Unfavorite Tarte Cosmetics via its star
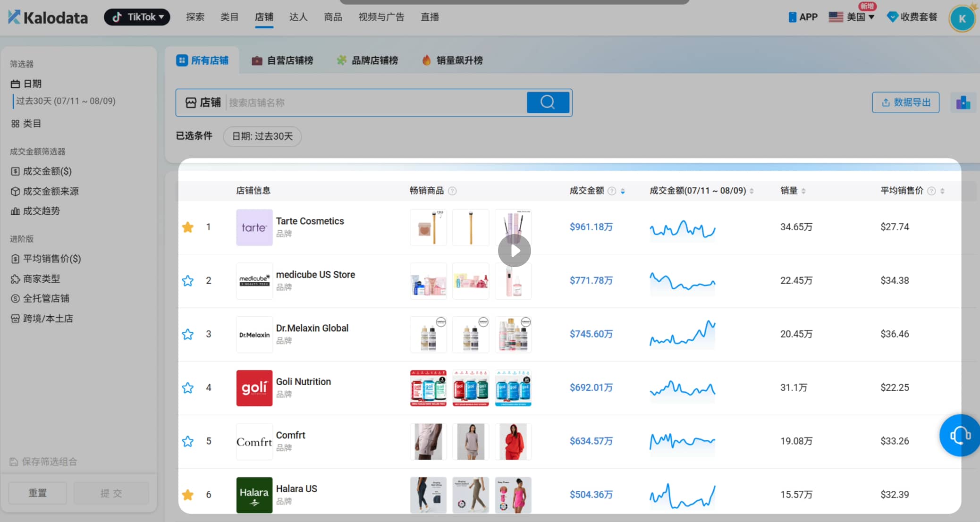This screenshot has width=980, height=522. [188, 227]
